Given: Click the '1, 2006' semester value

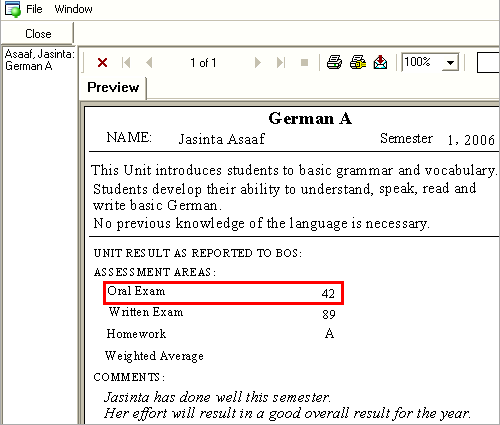Looking at the screenshot, I should [x=471, y=140].
